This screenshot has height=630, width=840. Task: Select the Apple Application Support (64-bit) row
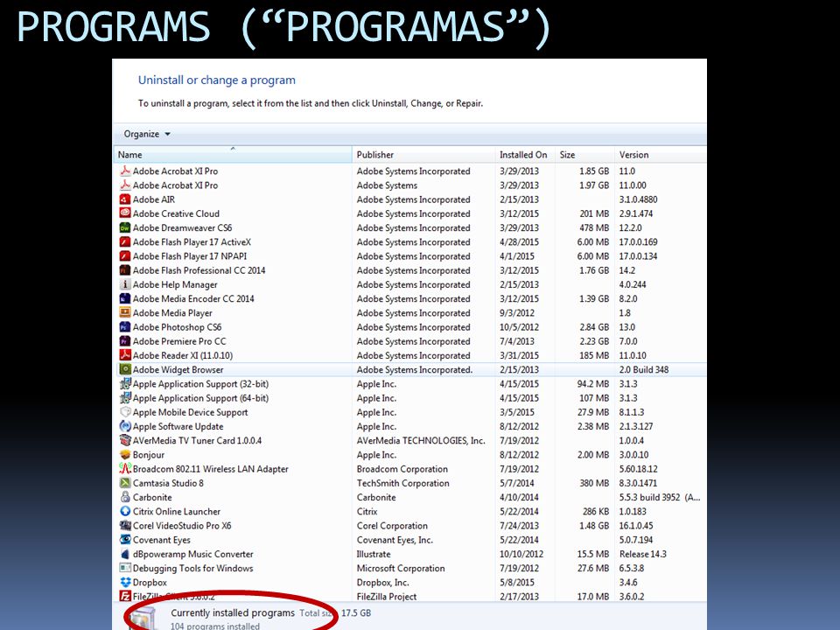(x=409, y=398)
